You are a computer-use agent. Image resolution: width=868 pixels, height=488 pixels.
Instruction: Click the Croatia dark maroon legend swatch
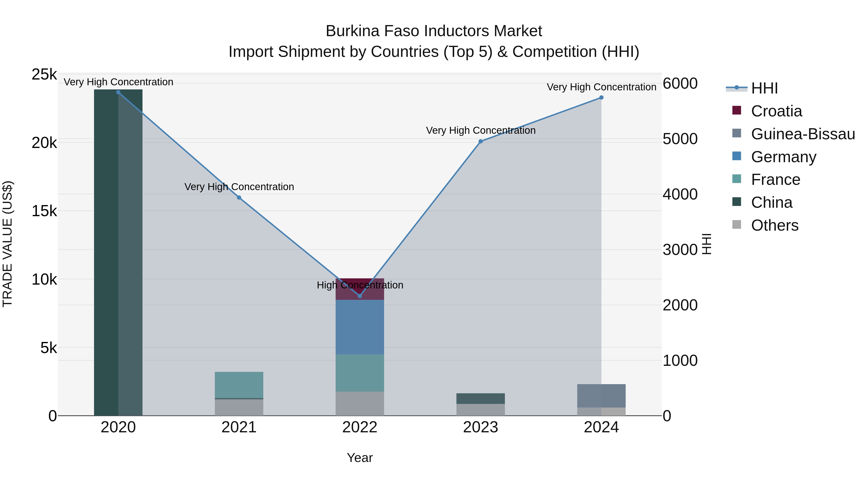[737, 110]
